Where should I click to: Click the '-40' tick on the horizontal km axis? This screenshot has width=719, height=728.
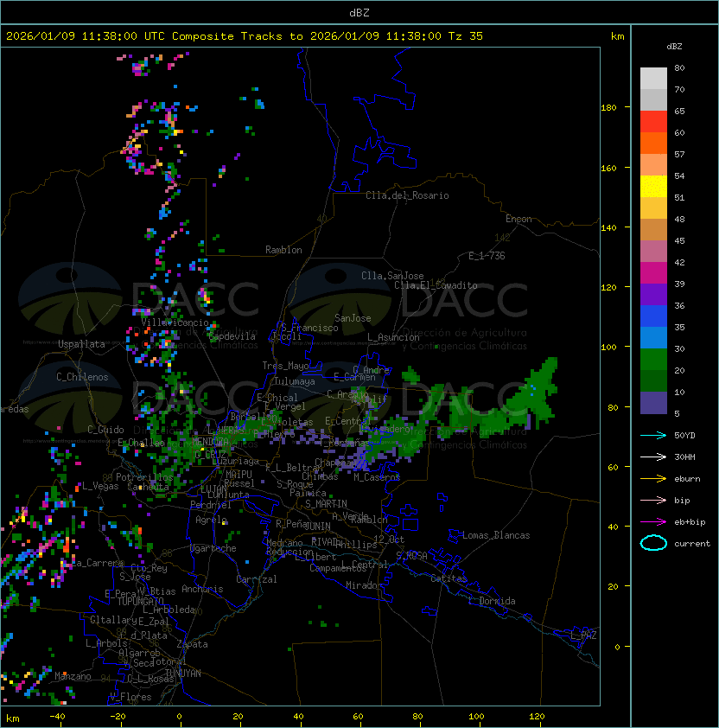coord(58,717)
